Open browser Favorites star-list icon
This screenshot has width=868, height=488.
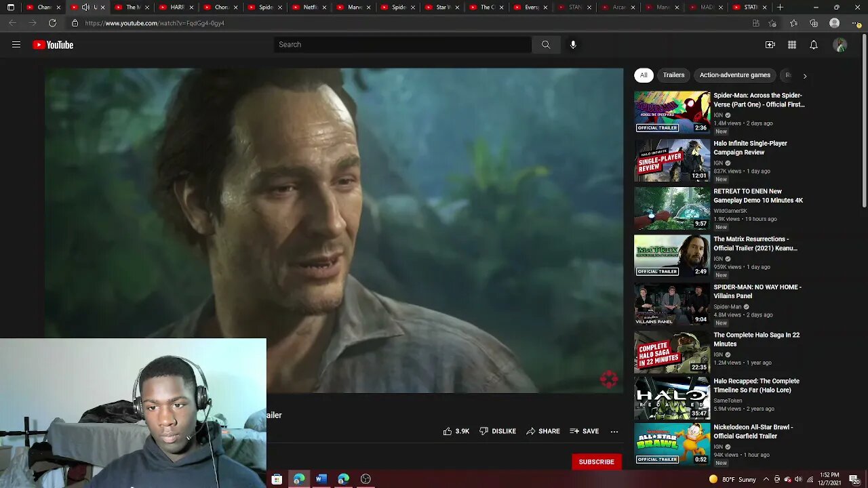tap(793, 23)
